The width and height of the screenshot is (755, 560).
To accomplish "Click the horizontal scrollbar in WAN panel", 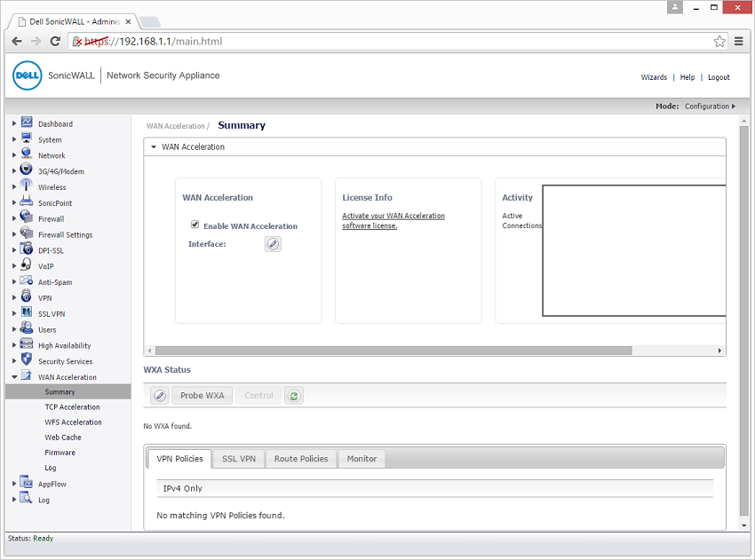I will coord(393,351).
